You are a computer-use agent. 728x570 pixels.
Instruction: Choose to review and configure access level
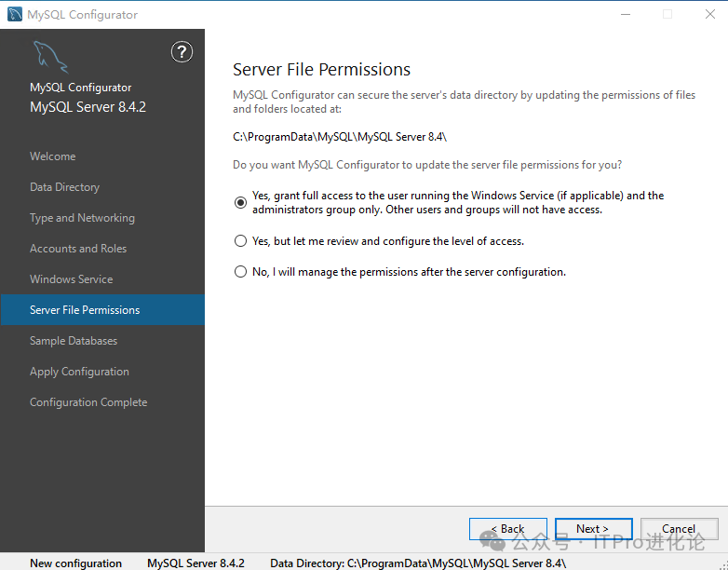click(241, 241)
